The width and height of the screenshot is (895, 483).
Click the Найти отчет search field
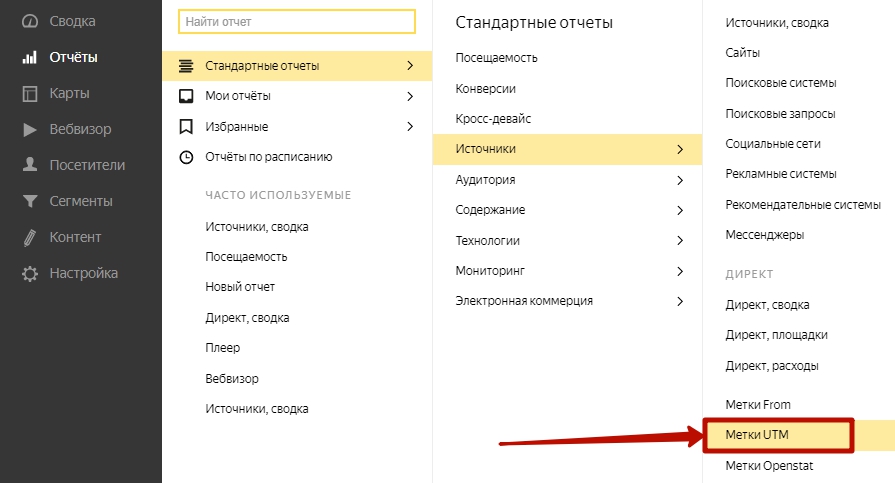click(x=296, y=21)
